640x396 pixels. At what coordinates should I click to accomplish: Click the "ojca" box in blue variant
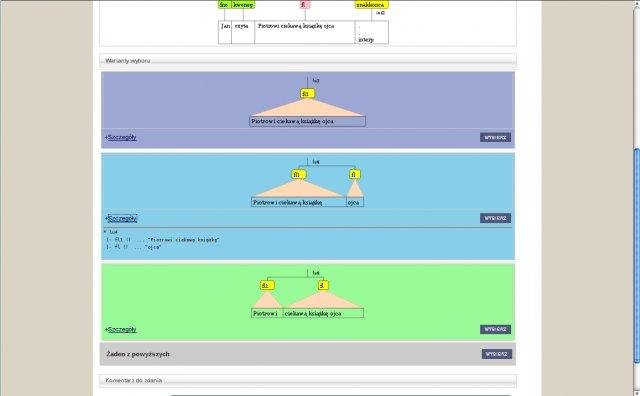click(x=355, y=202)
